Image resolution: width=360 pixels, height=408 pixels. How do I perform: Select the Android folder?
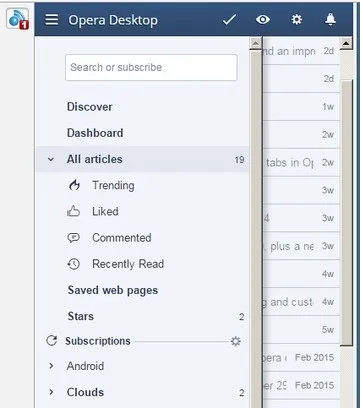click(85, 366)
